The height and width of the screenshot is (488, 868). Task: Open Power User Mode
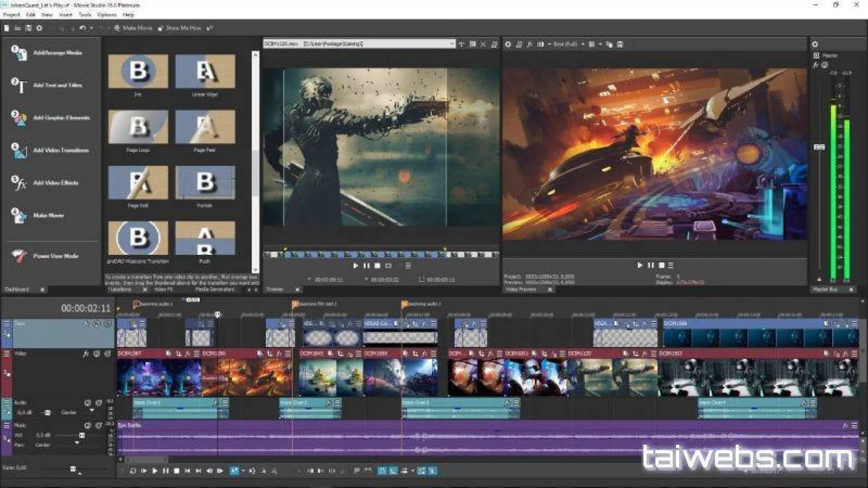pos(55,256)
